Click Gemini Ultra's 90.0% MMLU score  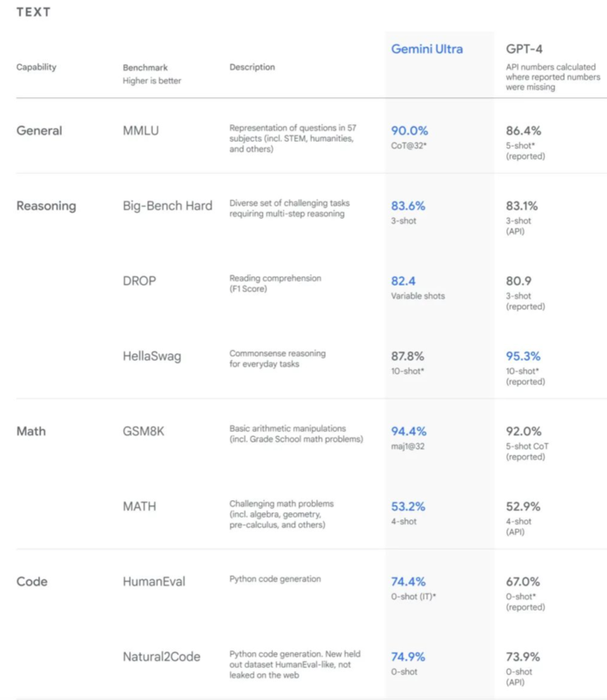pyautogui.click(x=411, y=130)
